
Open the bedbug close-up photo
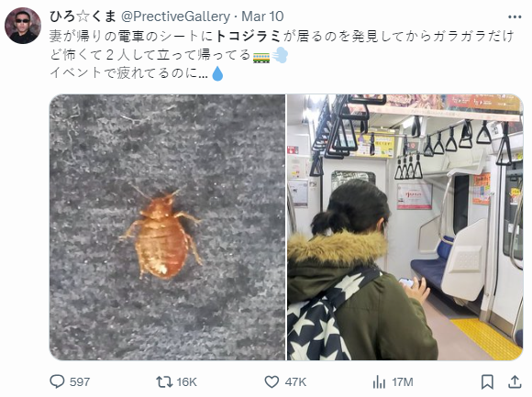(167, 227)
